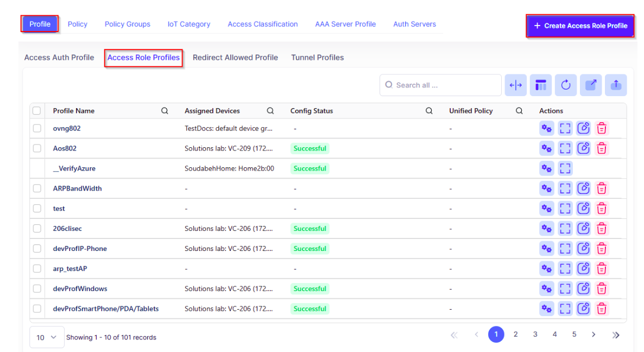Check the ovng802 row checkbox
The image size is (644, 352).
[x=37, y=128]
